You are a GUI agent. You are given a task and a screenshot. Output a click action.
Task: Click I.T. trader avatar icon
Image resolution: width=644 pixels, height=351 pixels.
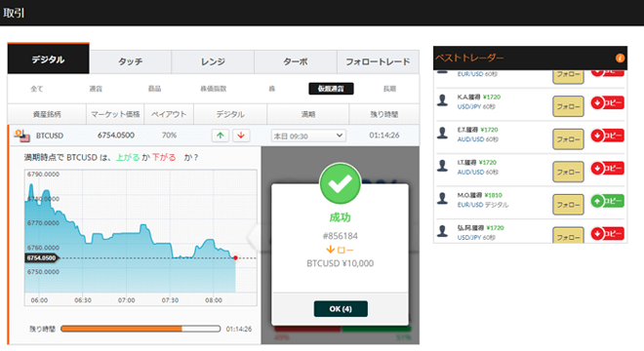(442, 166)
